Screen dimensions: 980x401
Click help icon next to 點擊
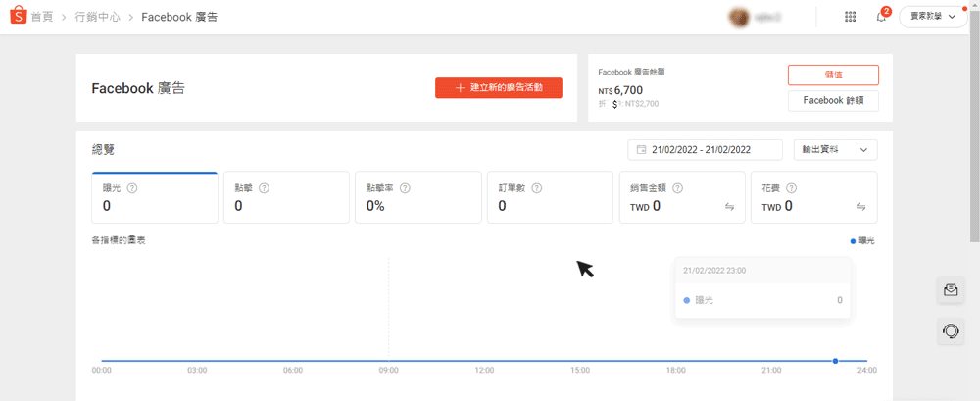[x=264, y=187]
